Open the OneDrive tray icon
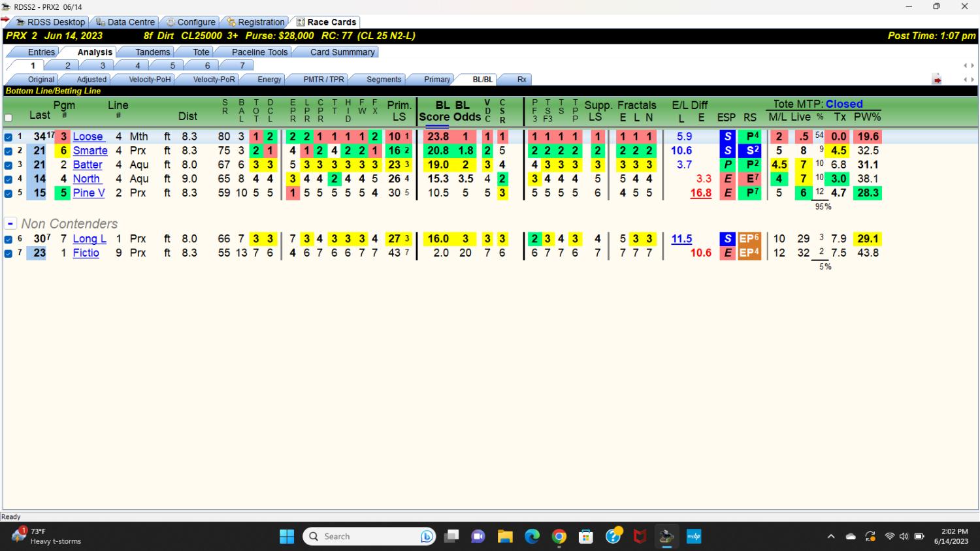The width and height of the screenshot is (980, 551). (851, 537)
